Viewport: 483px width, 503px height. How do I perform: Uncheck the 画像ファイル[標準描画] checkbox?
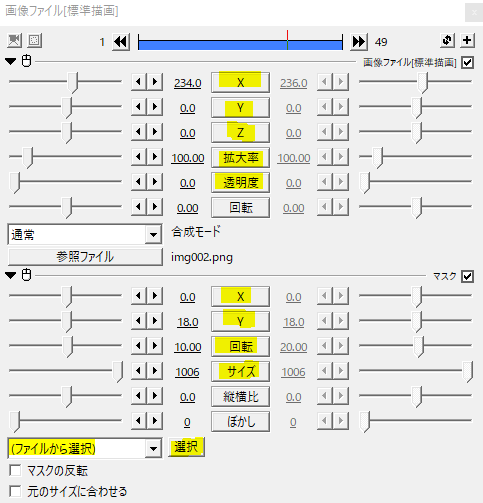point(467,62)
